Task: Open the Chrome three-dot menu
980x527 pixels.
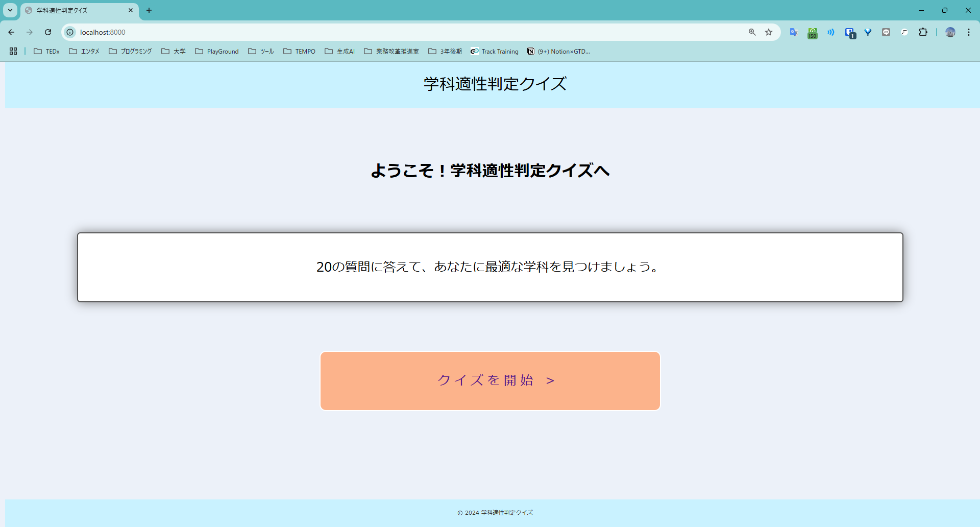Action: click(968, 32)
